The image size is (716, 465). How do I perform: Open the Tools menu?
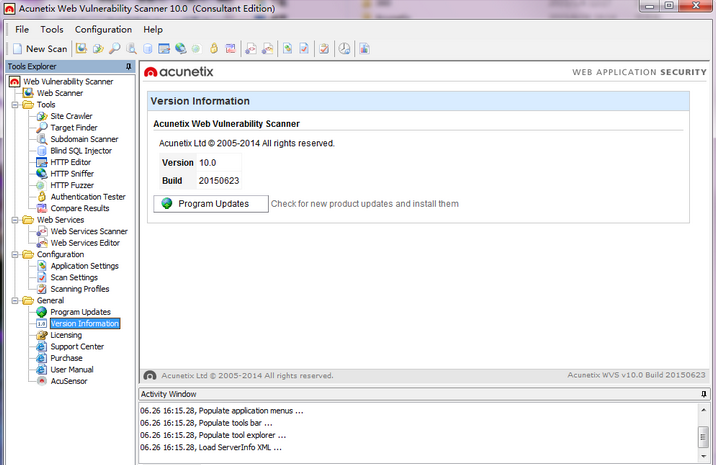point(52,29)
